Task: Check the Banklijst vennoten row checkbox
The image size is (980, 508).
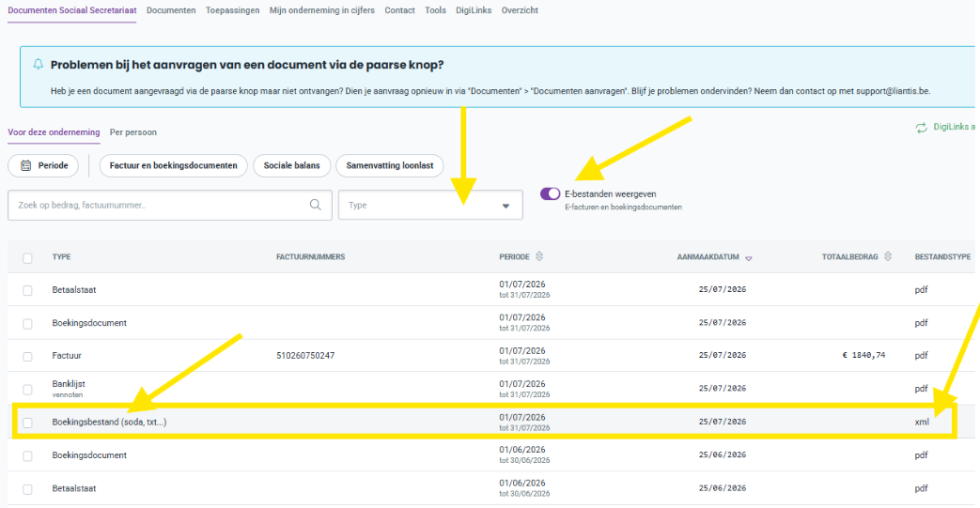Action: [27, 390]
